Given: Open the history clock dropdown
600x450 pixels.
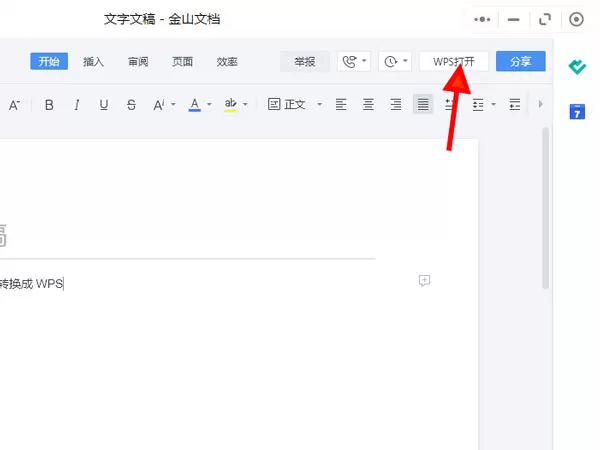Looking at the screenshot, I should click(395, 61).
